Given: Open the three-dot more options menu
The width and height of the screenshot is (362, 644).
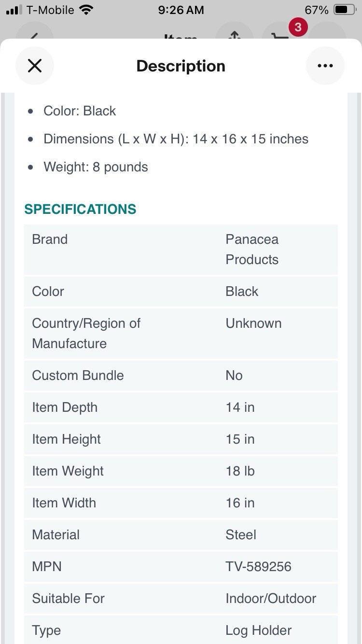Looking at the screenshot, I should coord(325,66).
